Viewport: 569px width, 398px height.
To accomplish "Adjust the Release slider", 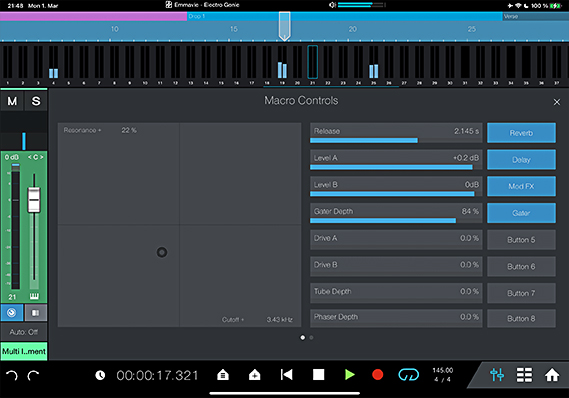I will point(396,133).
